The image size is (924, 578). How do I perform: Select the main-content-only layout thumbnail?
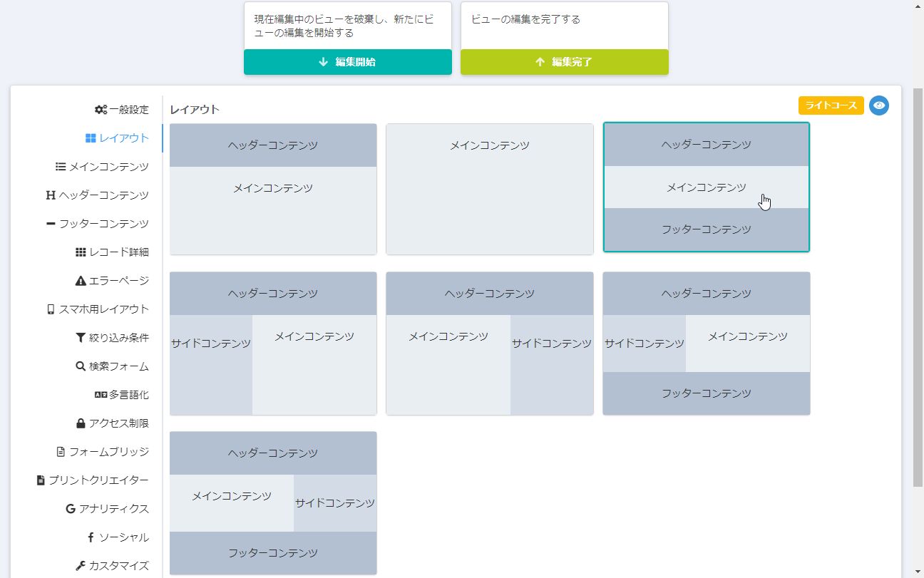tap(490, 189)
